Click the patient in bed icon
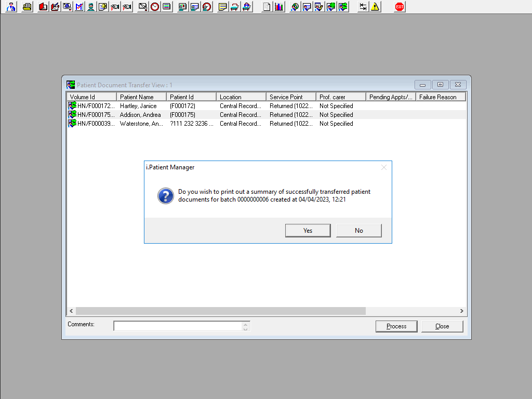The width and height of the screenshot is (532, 399). click(247, 7)
